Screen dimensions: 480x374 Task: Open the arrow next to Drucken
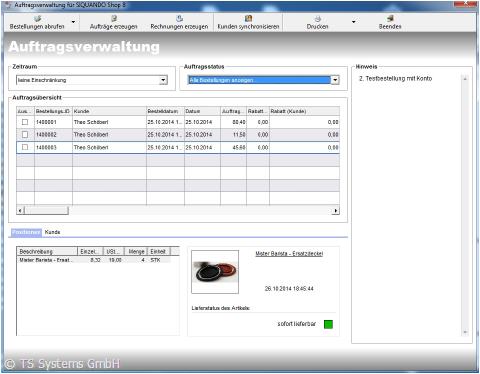click(354, 22)
